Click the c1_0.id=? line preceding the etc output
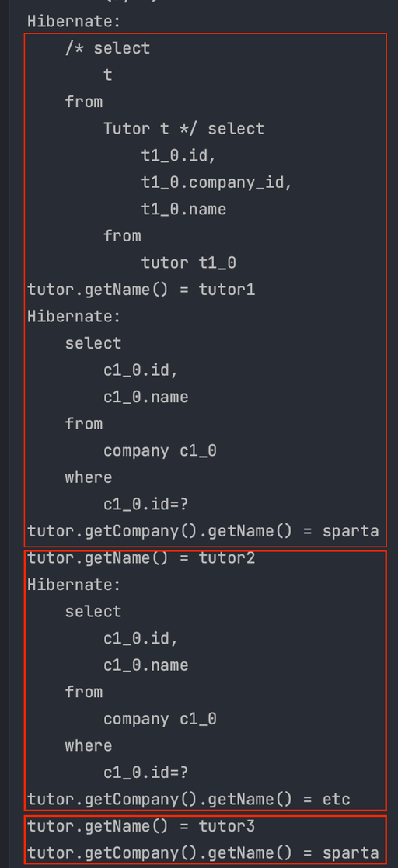This screenshot has width=398, height=868. tap(146, 773)
